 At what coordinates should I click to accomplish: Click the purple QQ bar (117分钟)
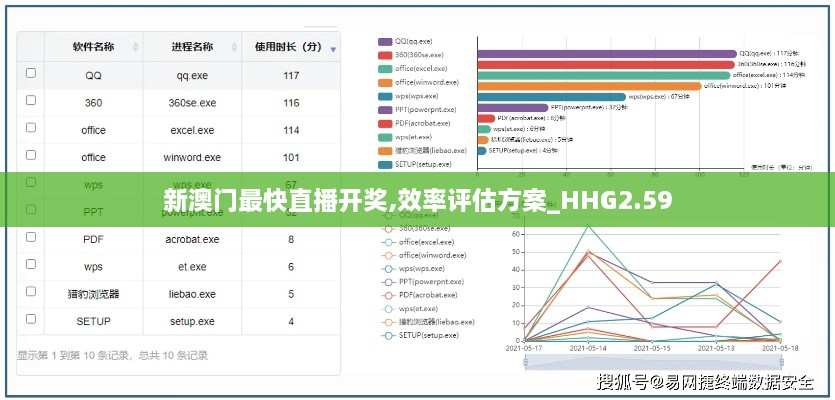pyautogui.click(x=607, y=54)
